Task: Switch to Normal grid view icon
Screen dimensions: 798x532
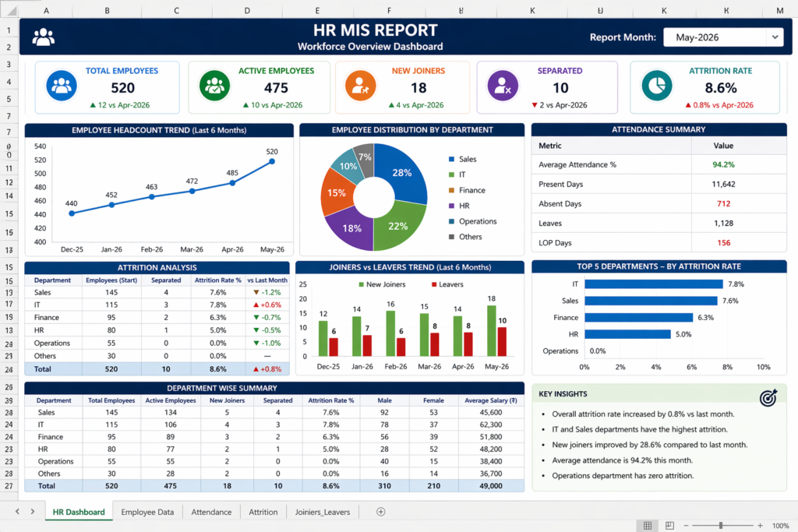Action: pyautogui.click(x=648, y=526)
